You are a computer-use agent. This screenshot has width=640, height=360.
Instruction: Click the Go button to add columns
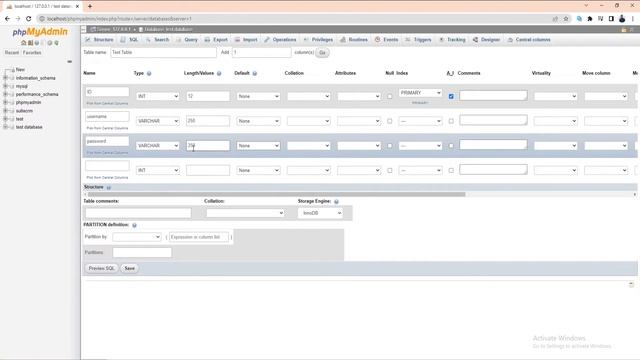click(322, 53)
